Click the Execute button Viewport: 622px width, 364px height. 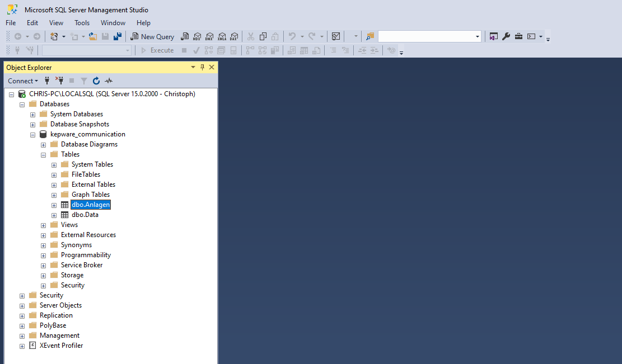pos(157,50)
